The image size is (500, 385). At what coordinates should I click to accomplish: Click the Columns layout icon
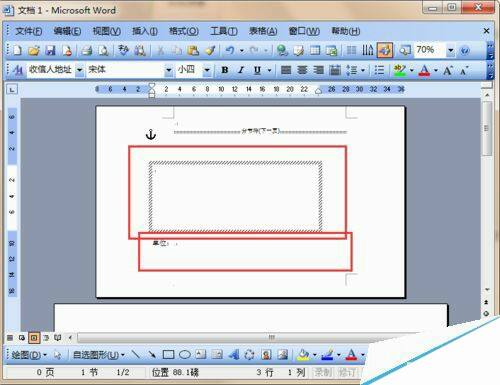point(351,50)
